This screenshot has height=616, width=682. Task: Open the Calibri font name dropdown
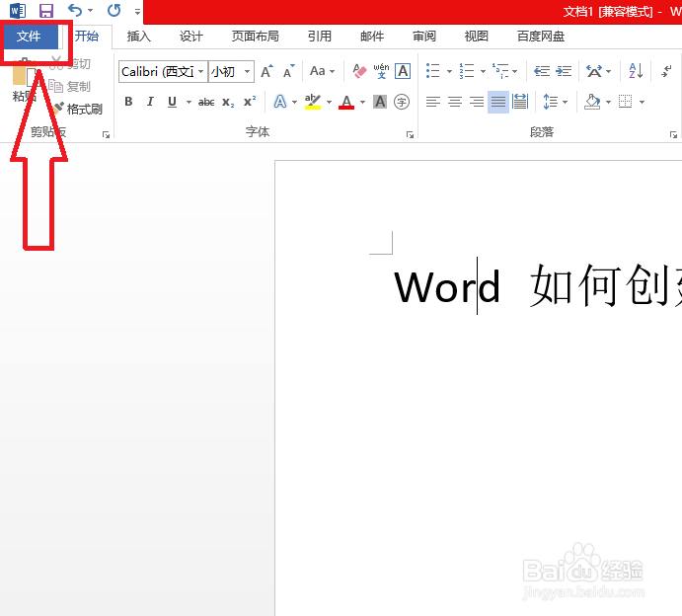click(x=201, y=71)
